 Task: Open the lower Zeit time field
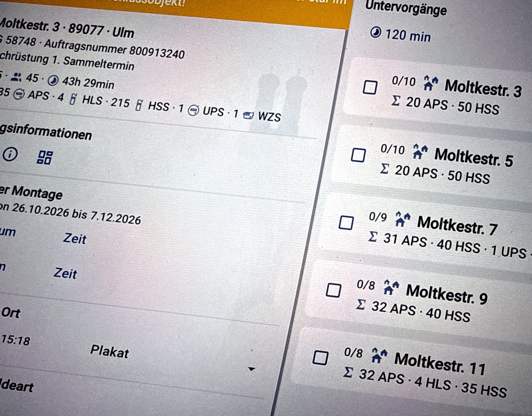[65, 273]
